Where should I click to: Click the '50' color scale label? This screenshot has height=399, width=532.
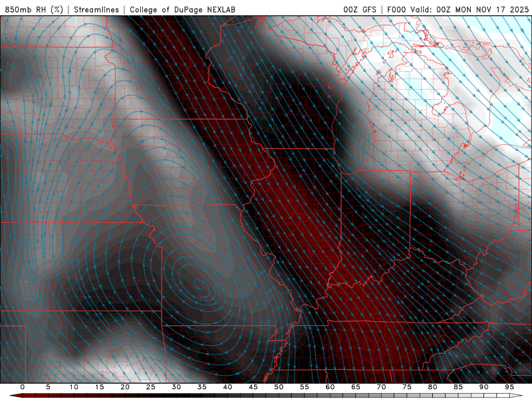coord(279,387)
